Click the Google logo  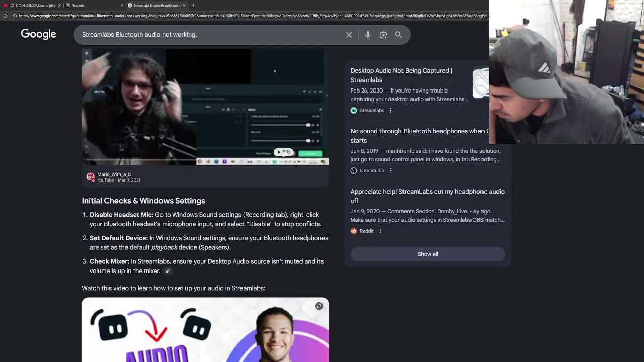coord(38,34)
